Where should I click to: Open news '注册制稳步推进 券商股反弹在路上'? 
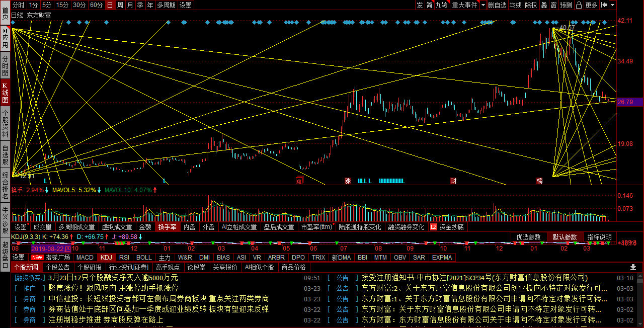(x=106, y=319)
